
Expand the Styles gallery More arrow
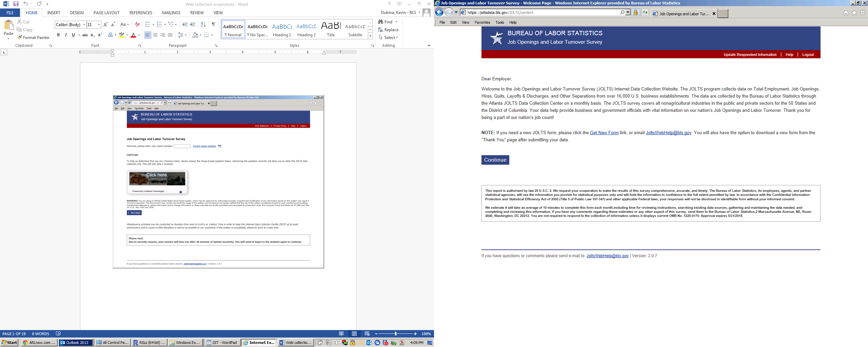(371, 36)
